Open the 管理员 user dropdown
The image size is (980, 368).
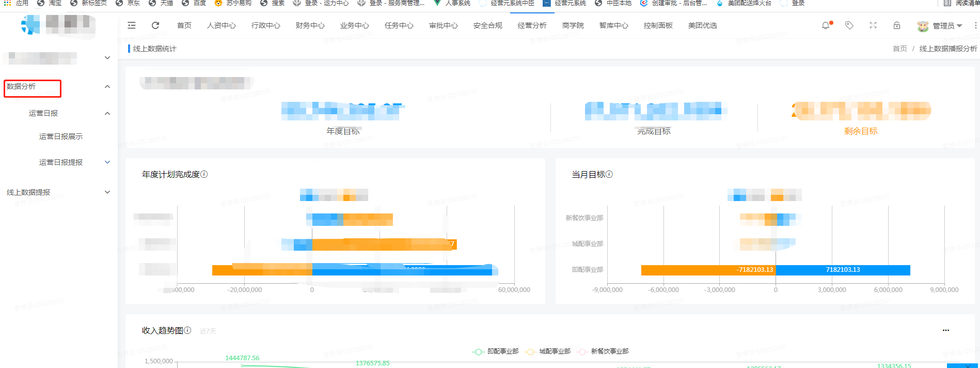pos(947,26)
